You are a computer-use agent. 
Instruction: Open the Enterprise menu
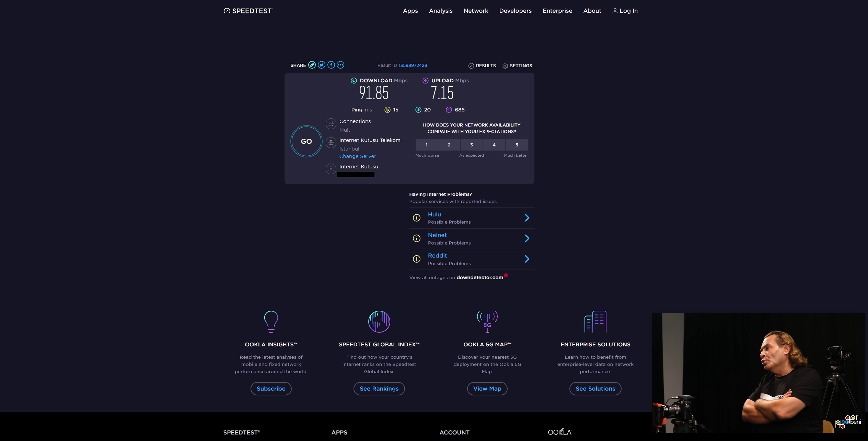(557, 11)
